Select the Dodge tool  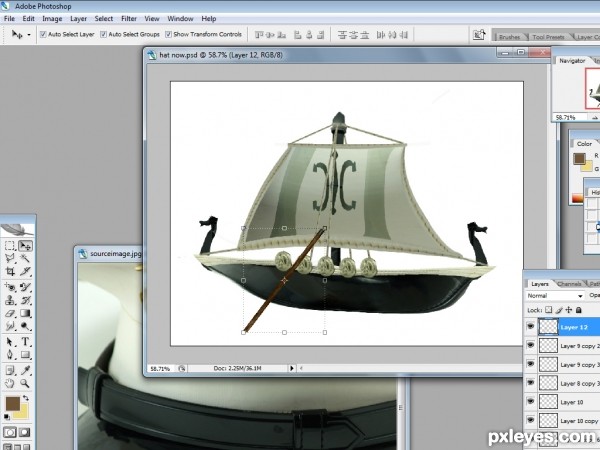(x=25, y=326)
